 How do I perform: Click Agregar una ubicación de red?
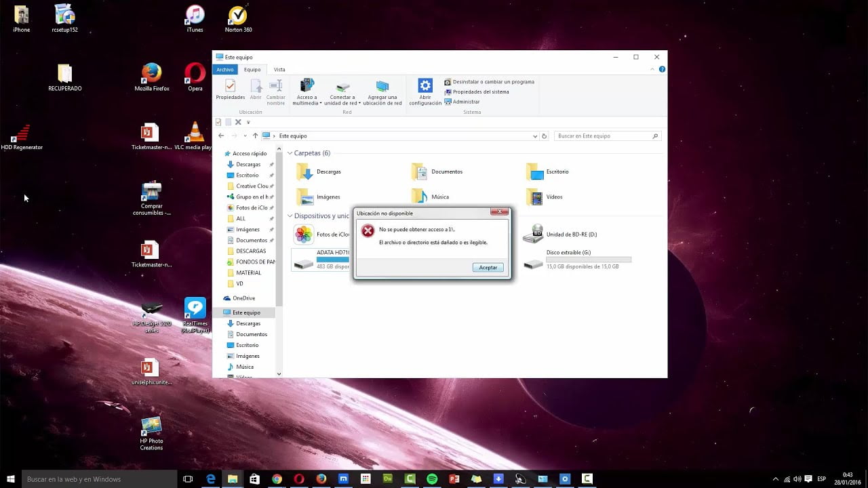pos(382,91)
